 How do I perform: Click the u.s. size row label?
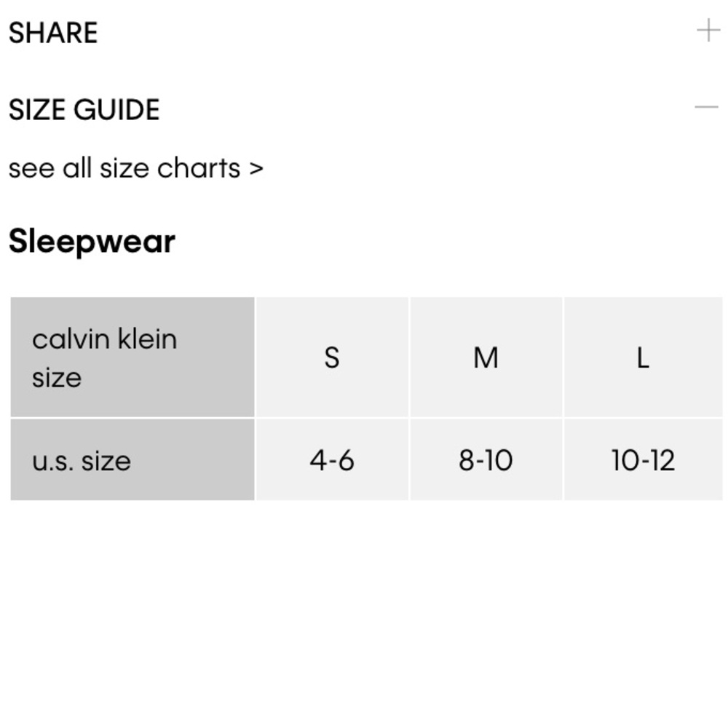[x=82, y=461]
